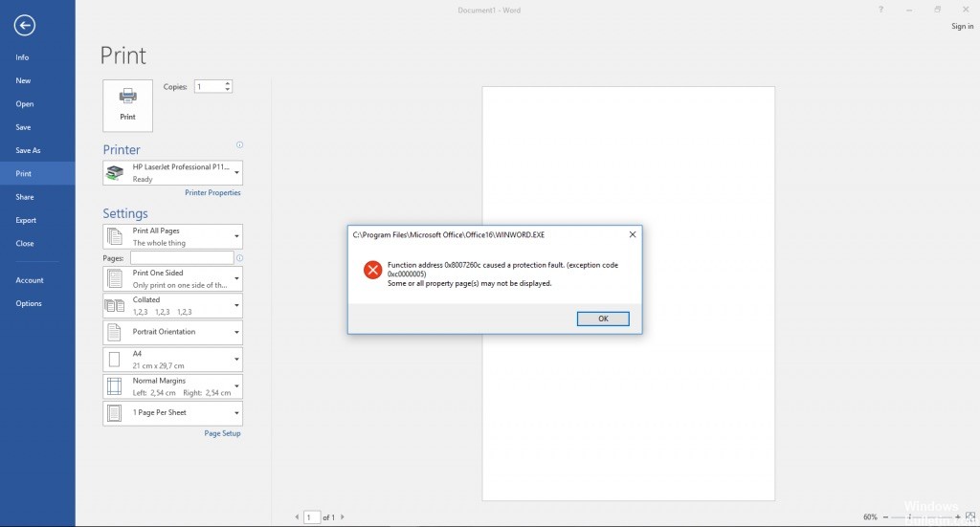
Task: Open the Share tab in sidebar
Action: click(37, 197)
